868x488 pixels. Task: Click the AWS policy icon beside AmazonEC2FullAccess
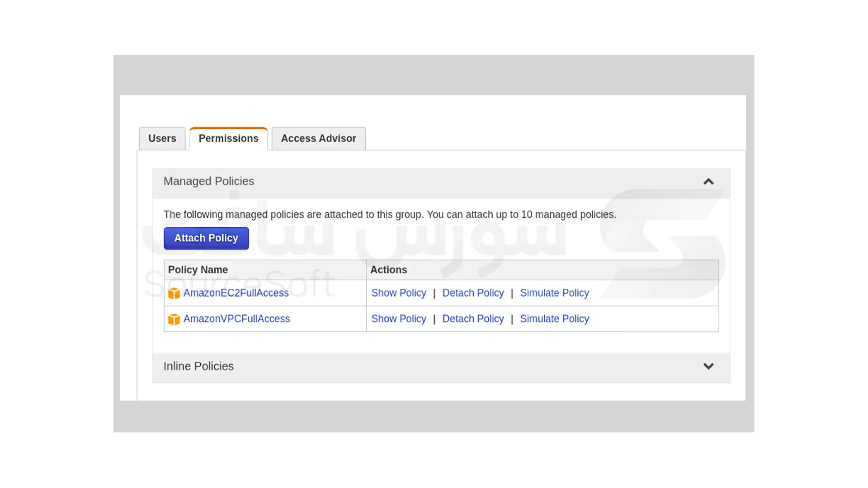click(174, 293)
